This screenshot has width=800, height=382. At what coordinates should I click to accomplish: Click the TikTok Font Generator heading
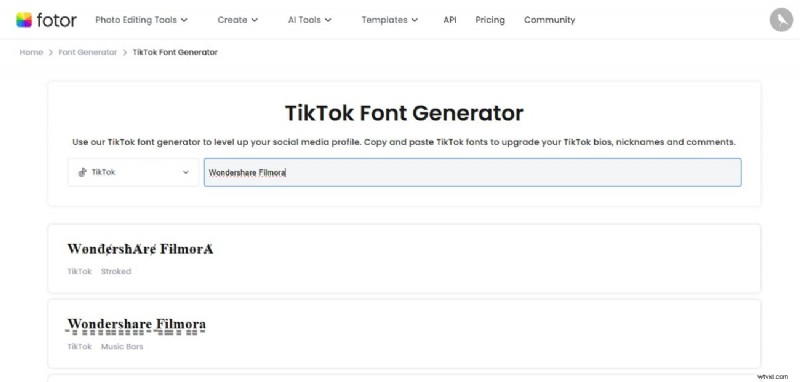pyautogui.click(x=404, y=113)
